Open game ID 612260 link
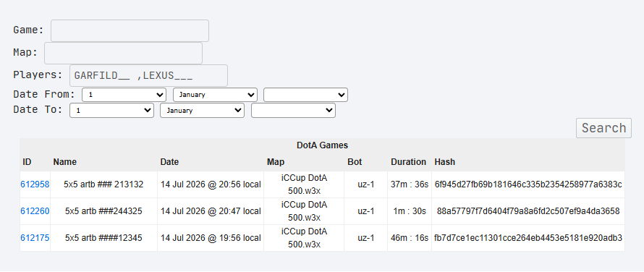The width and height of the screenshot is (644, 272). click(x=35, y=211)
